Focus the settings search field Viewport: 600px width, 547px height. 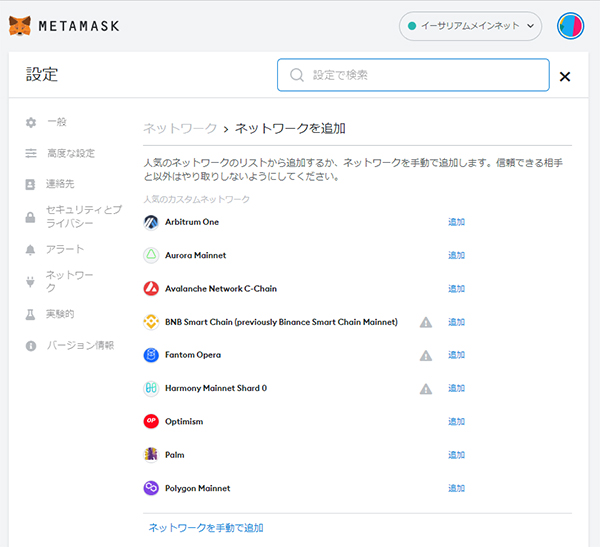point(413,75)
